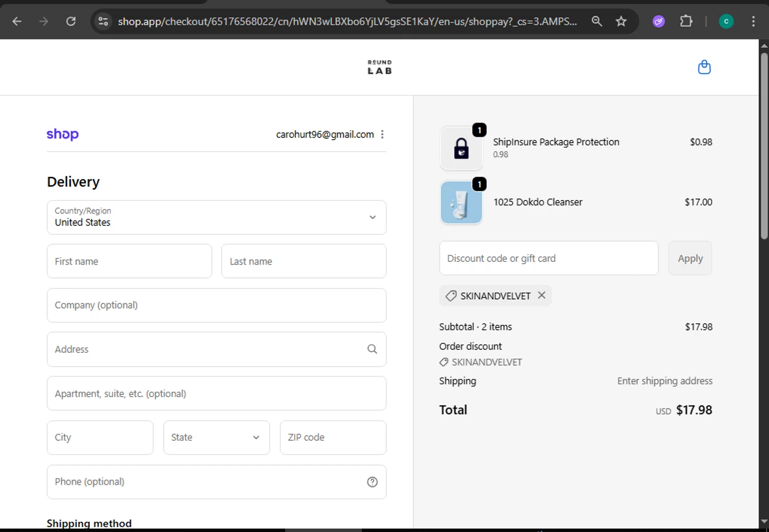Click the Phone (optional) field
Screen dimensions: 769x532
coord(216,482)
